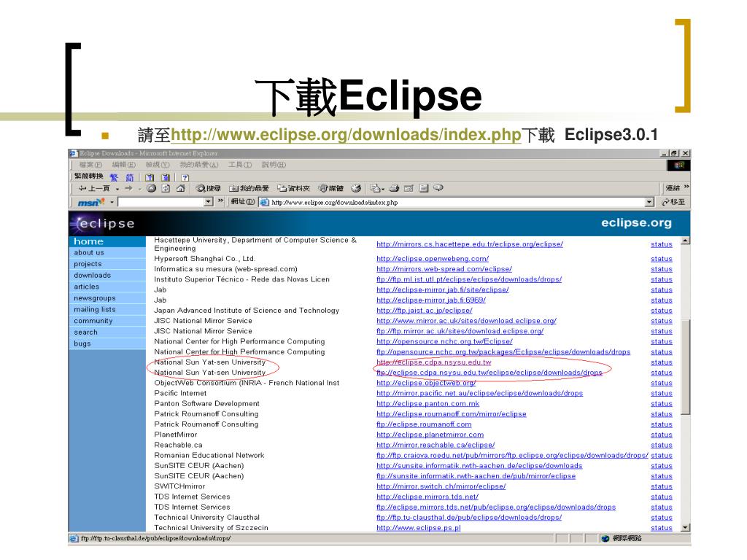
Task: Expand the msn toolbar chevron
Action: (x=220, y=201)
